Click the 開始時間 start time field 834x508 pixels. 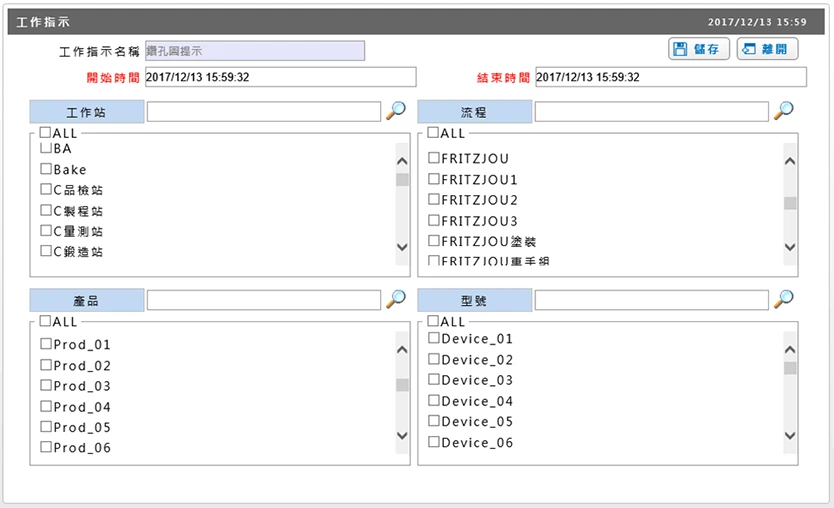pyautogui.click(x=280, y=77)
